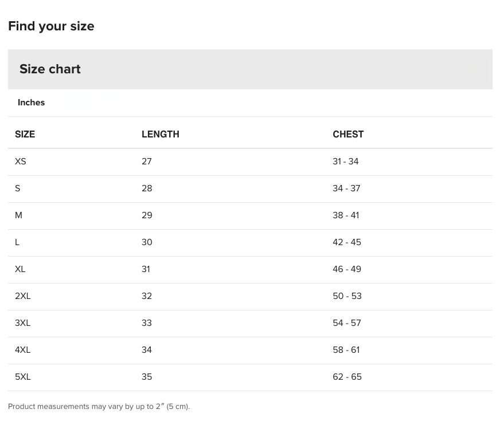Select the 3XL size row label
Image resolution: width=504 pixels, height=433 pixels.
point(23,323)
